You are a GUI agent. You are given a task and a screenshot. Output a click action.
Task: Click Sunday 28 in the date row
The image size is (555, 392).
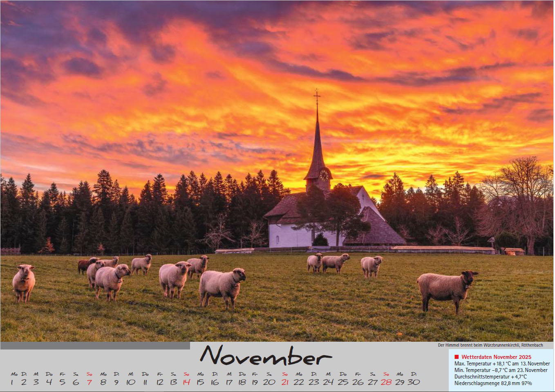pos(386,382)
